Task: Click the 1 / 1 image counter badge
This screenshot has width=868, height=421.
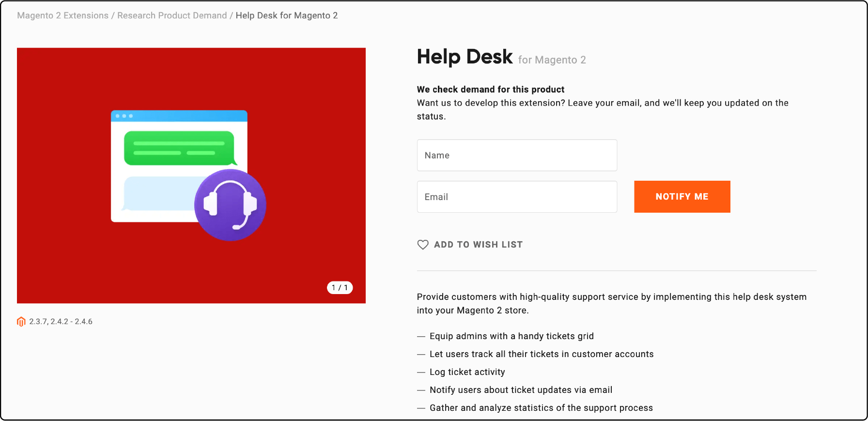Action: click(x=340, y=288)
